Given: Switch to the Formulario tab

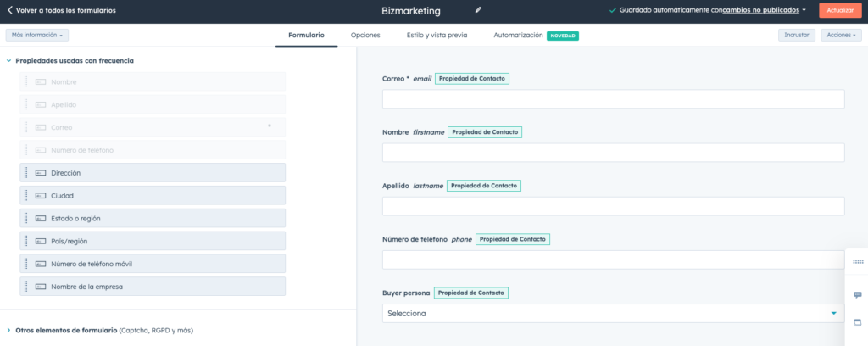Looking at the screenshot, I should pos(306,35).
